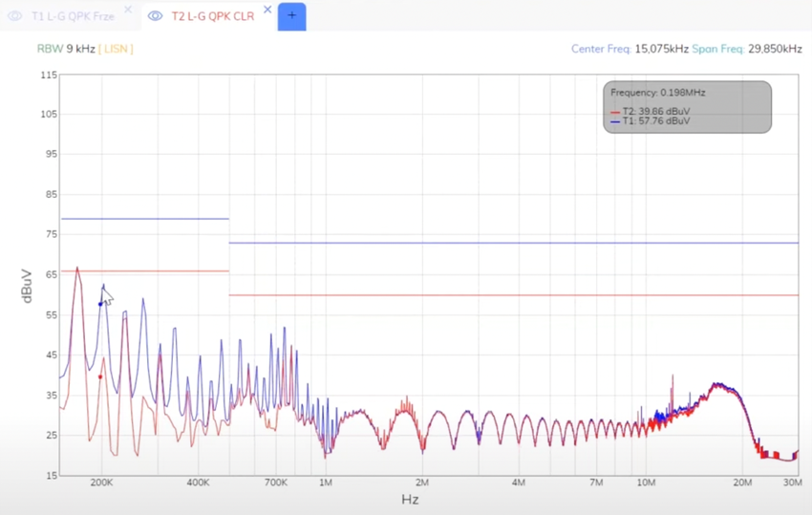Click the 400K x-axis tick label
Viewport: 812px width, 515px height.
tap(199, 483)
